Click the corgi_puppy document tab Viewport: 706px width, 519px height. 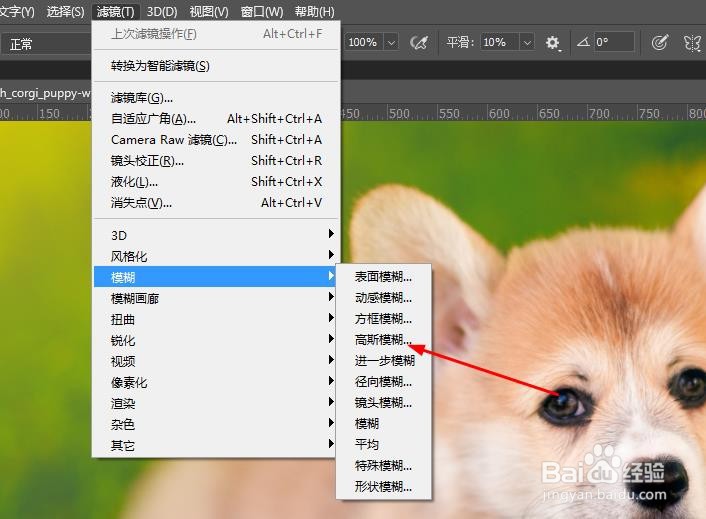point(45,93)
